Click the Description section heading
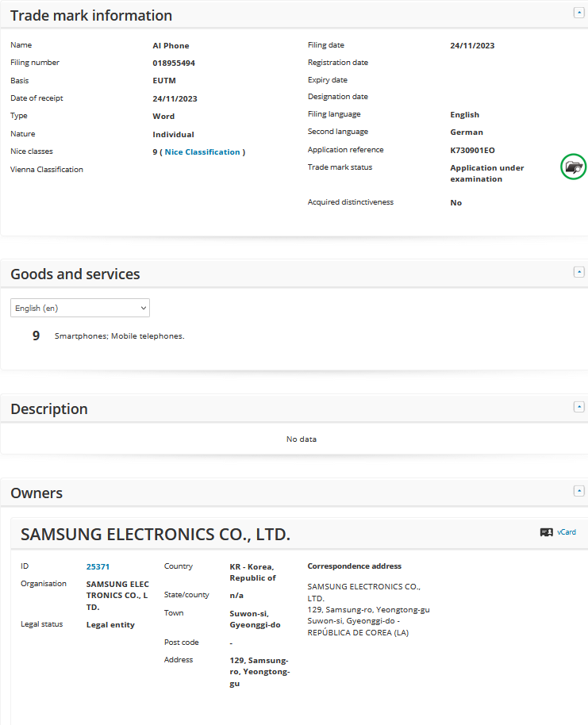This screenshot has height=725, width=588. pyautogui.click(x=49, y=409)
